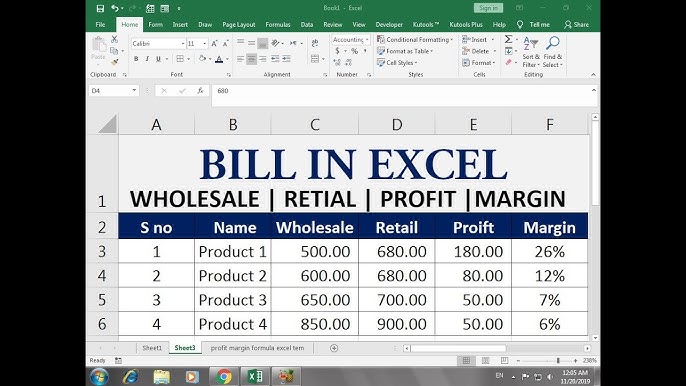Select the Retail cell showing 900.00
Image resolution: width=686 pixels, height=386 pixels.
tap(396, 324)
